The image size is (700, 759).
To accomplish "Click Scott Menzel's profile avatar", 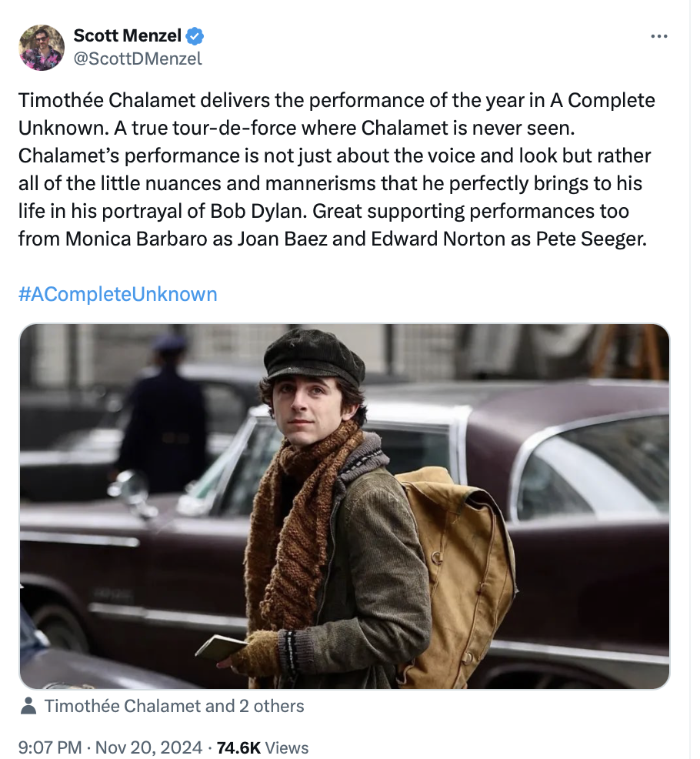I will (42, 48).
